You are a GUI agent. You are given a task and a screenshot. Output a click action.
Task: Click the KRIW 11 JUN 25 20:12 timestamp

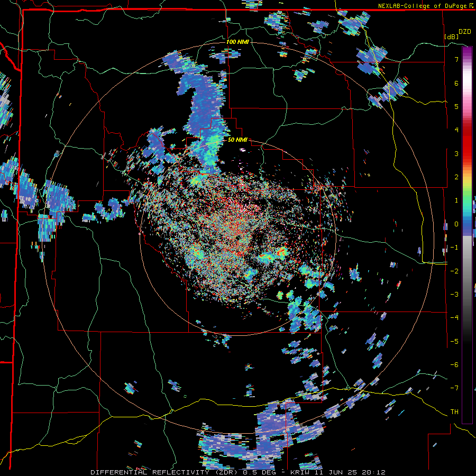[338, 472]
